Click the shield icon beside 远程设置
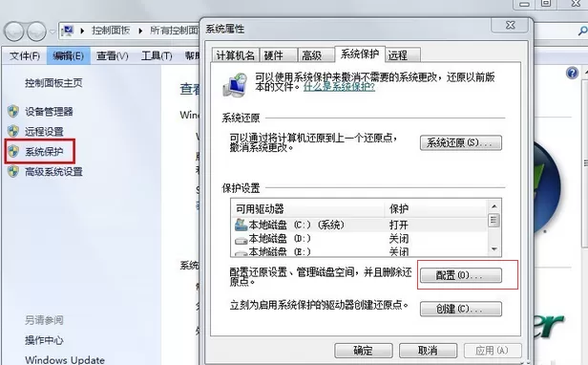This screenshot has width=588, height=365. pos(13,131)
